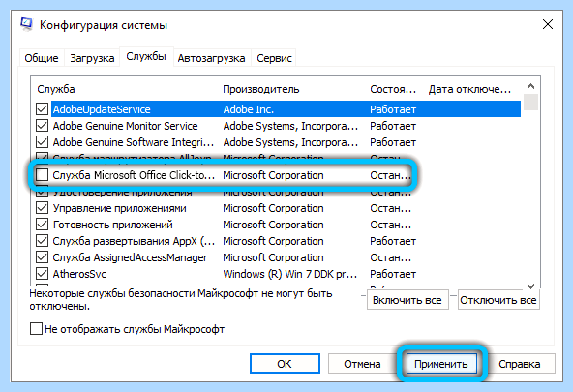Select Служба Microsoft Office Click-to... row
This screenshot has width=573, height=392.
(x=279, y=175)
